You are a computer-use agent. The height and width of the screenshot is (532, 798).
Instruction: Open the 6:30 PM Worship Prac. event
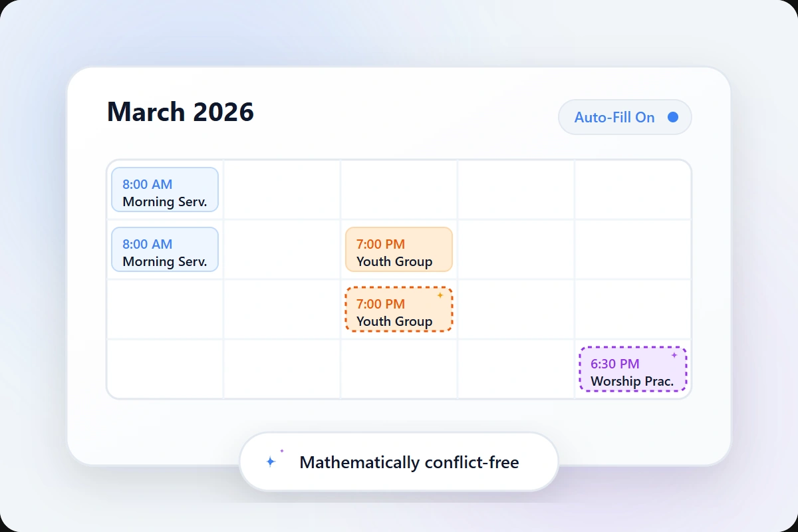(x=632, y=370)
